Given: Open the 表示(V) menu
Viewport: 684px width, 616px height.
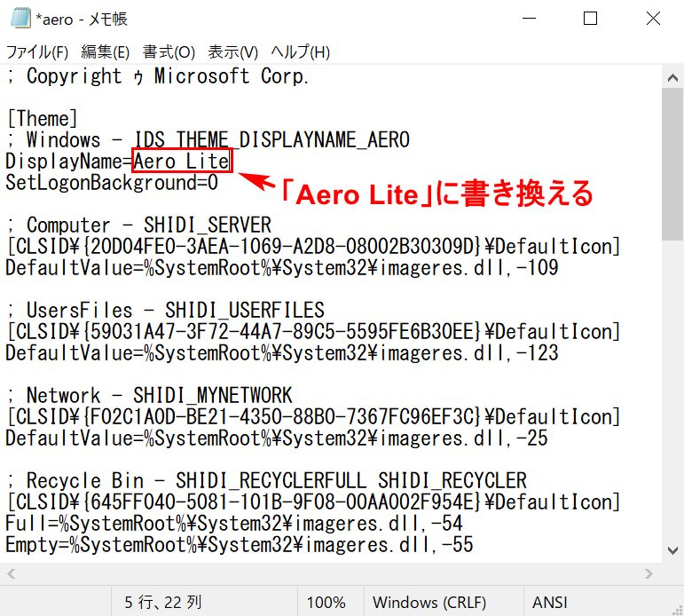Looking at the screenshot, I should coord(233,52).
